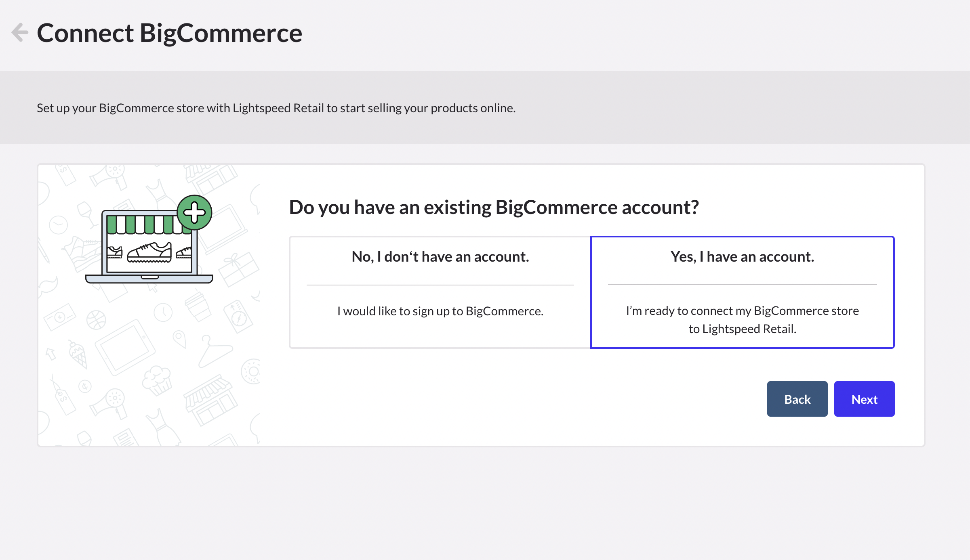Proceed with the Next button
Screen dimensions: 970x560
click(x=864, y=399)
